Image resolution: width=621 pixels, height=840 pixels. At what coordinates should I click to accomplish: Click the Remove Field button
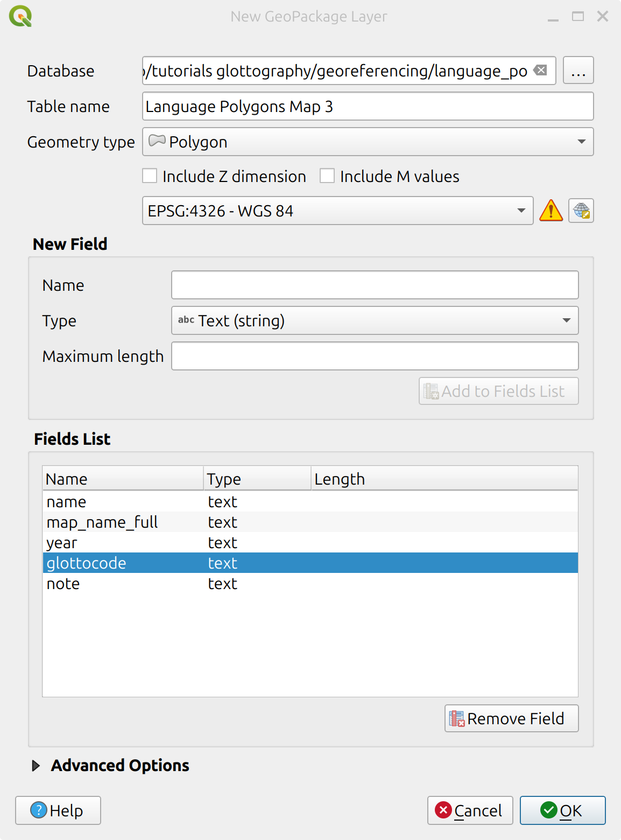511,718
